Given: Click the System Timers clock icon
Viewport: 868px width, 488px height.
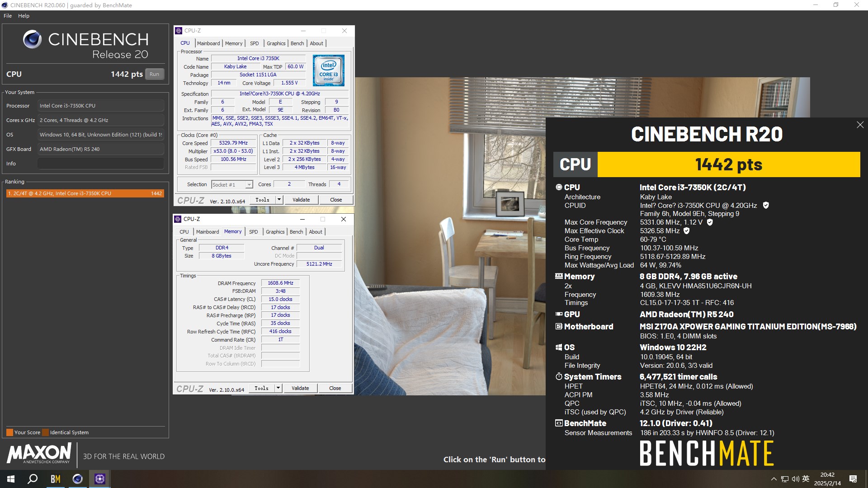Looking at the screenshot, I should click(559, 376).
